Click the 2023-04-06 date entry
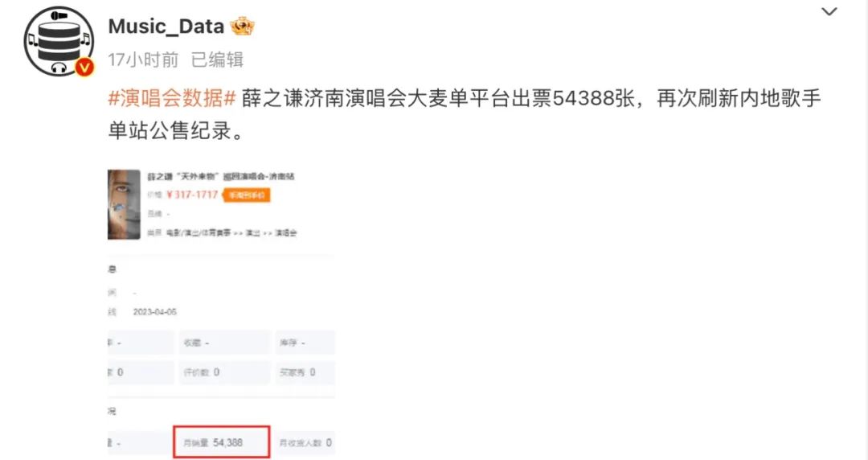This screenshot has height=460, width=868. click(x=154, y=312)
